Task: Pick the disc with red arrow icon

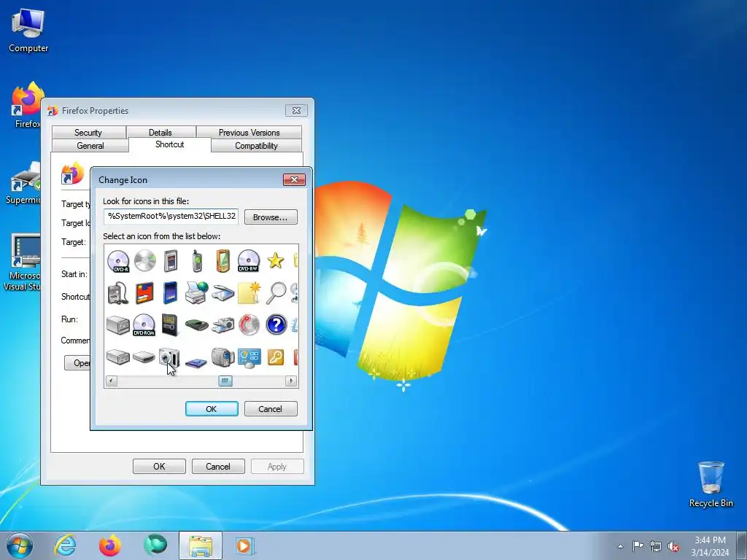Action: click(x=249, y=324)
